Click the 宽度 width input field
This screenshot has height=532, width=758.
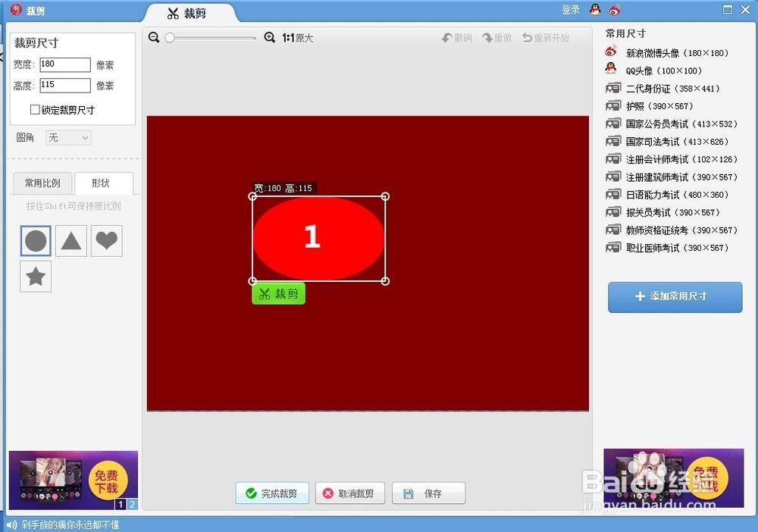coord(64,64)
